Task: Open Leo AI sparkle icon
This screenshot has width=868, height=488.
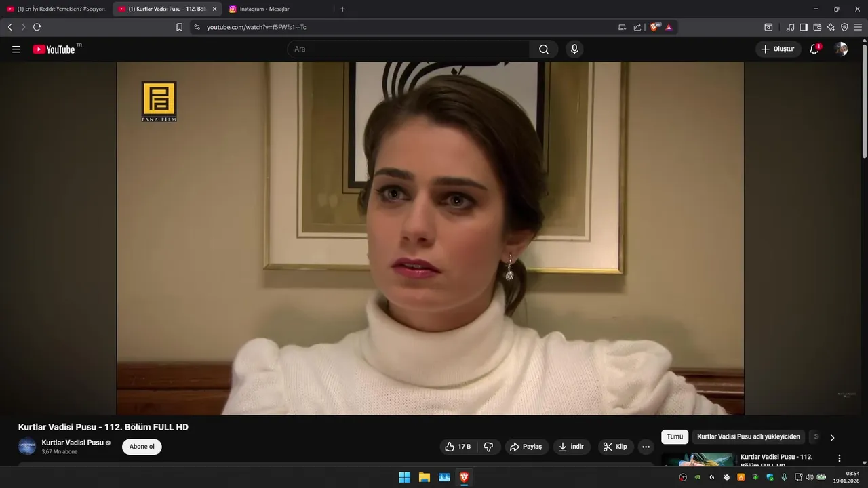Action: 831,27
